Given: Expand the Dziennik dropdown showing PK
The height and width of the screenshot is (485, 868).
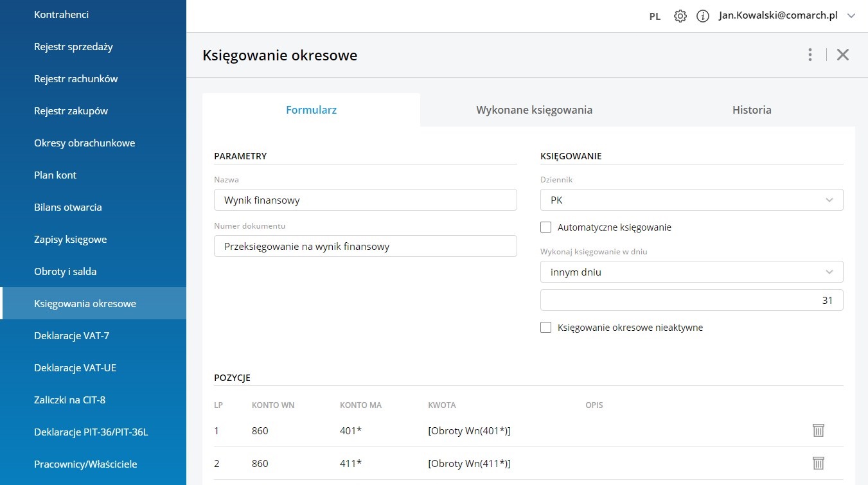Looking at the screenshot, I should (691, 200).
